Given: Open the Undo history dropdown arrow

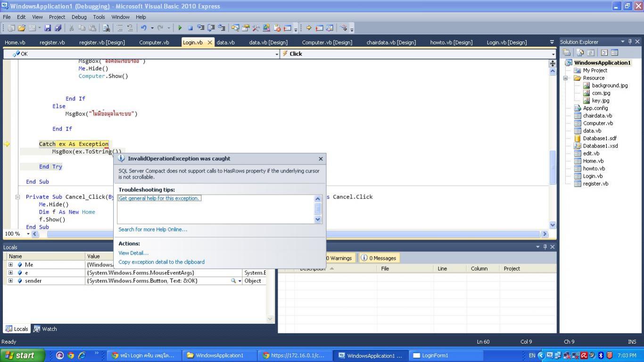Looking at the screenshot, I should coord(152,28).
